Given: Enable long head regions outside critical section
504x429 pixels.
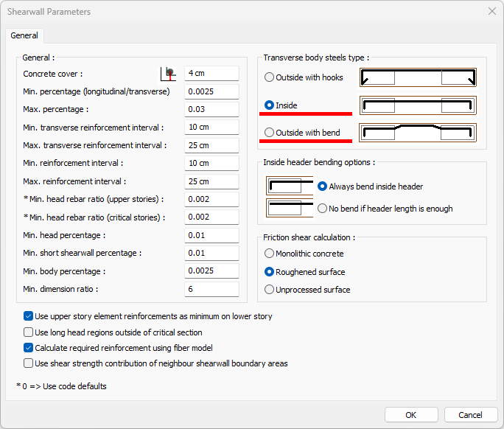Looking at the screenshot, I should point(29,332).
